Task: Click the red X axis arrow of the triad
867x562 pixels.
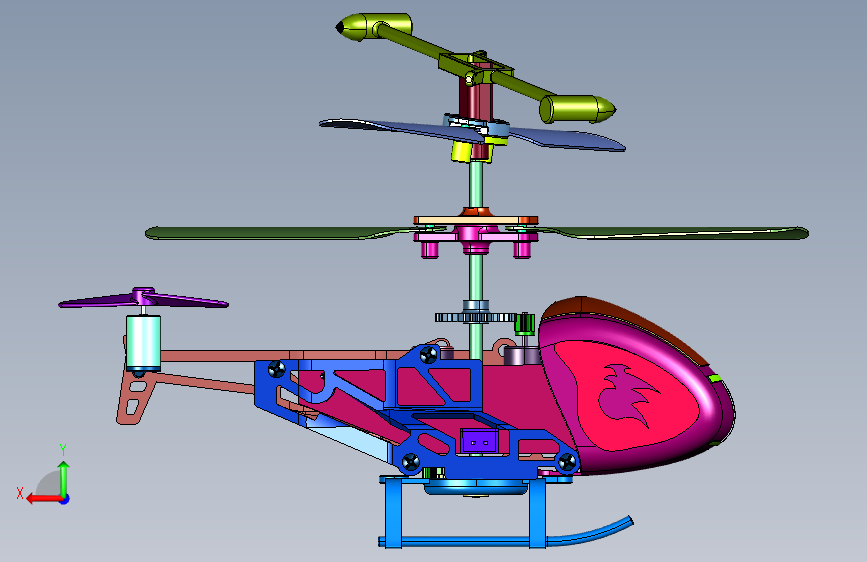Action: pyautogui.click(x=43, y=499)
